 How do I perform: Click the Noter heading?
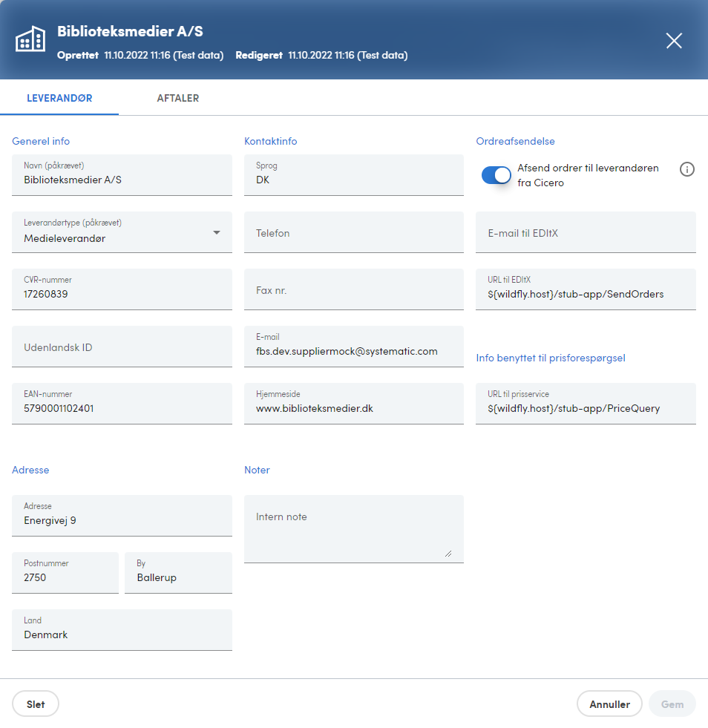click(x=257, y=470)
